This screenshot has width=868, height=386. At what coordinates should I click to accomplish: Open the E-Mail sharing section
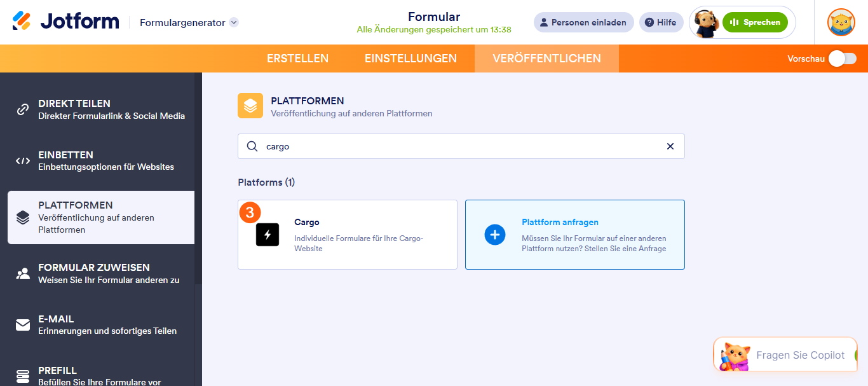(101, 324)
